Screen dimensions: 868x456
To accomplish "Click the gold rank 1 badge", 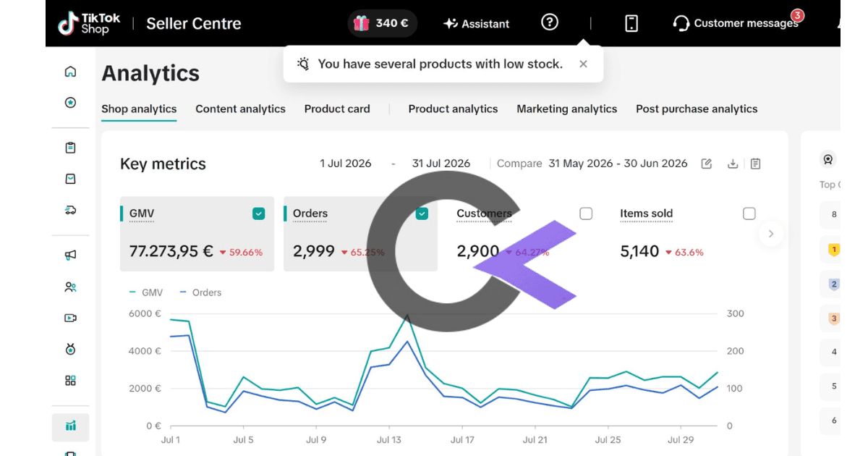I will [834, 250].
